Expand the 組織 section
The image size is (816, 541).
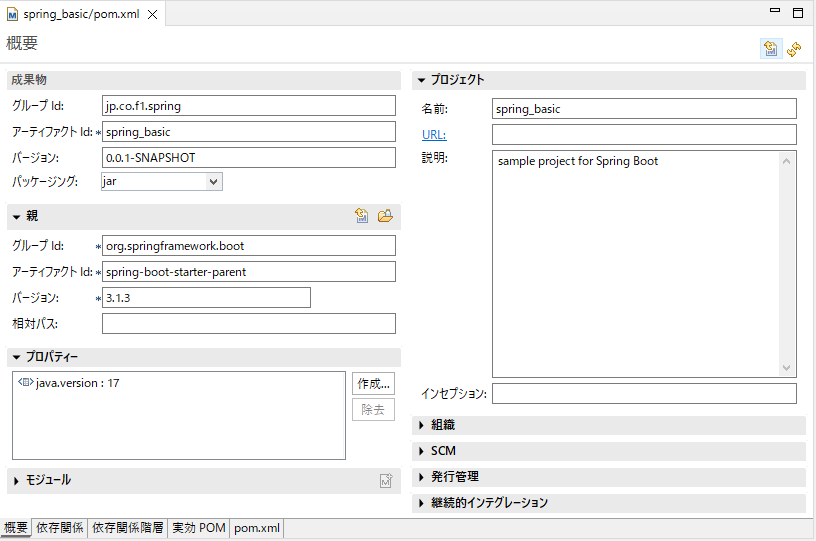coord(422,425)
